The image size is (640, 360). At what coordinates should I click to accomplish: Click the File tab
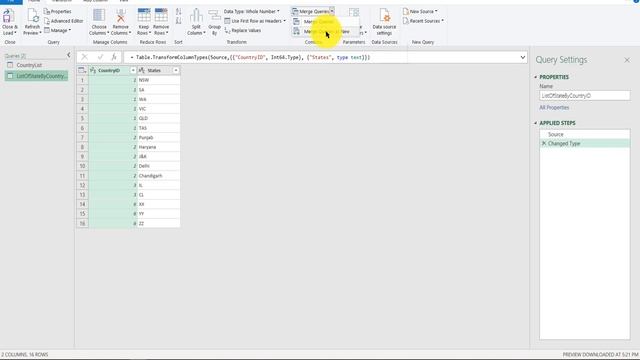point(11,2)
